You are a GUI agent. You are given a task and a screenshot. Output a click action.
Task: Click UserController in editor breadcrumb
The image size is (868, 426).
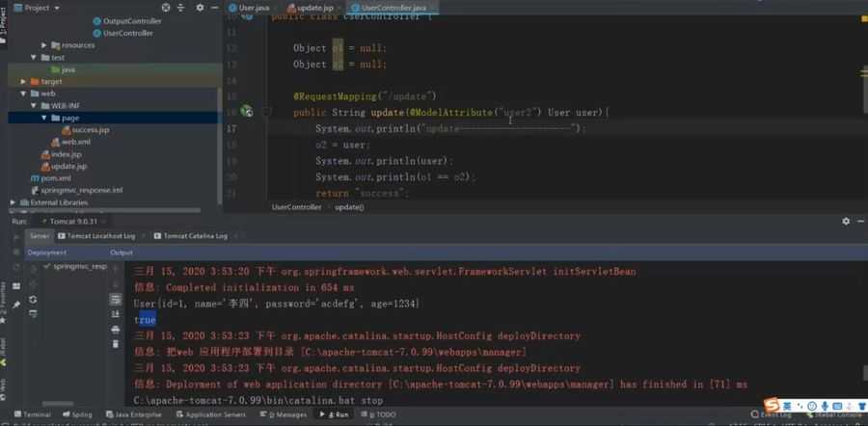click(296, 207)
